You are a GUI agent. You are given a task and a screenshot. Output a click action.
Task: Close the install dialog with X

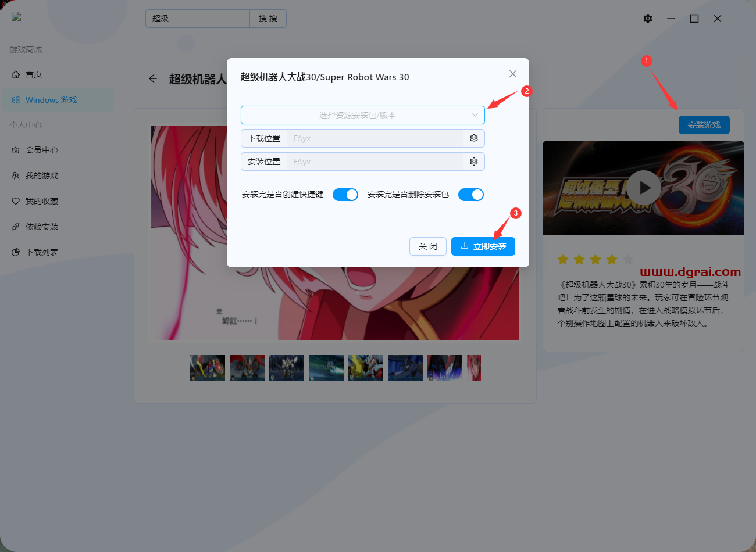tap(513, 74)
